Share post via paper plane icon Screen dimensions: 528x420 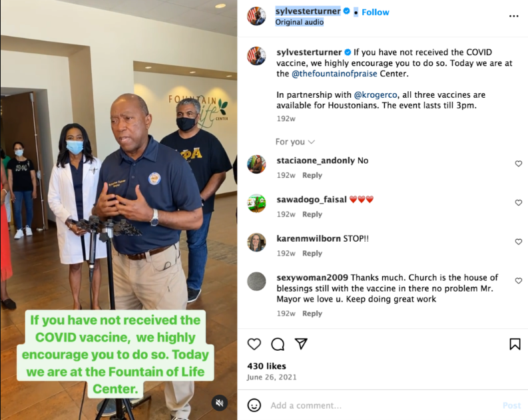click(301, 343)
